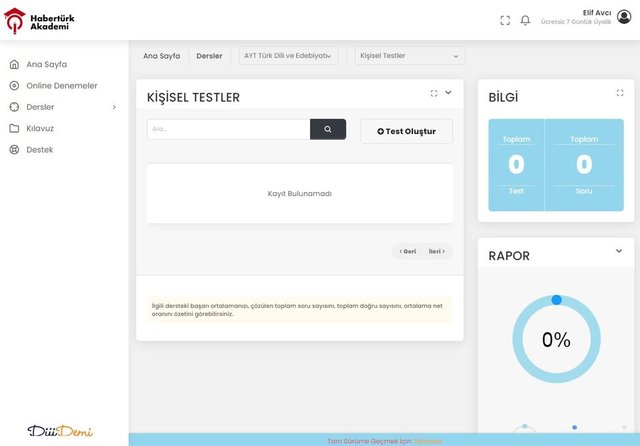Click the test search input field
This screenshot has width=640, height=446.
[x=228, y=129]
